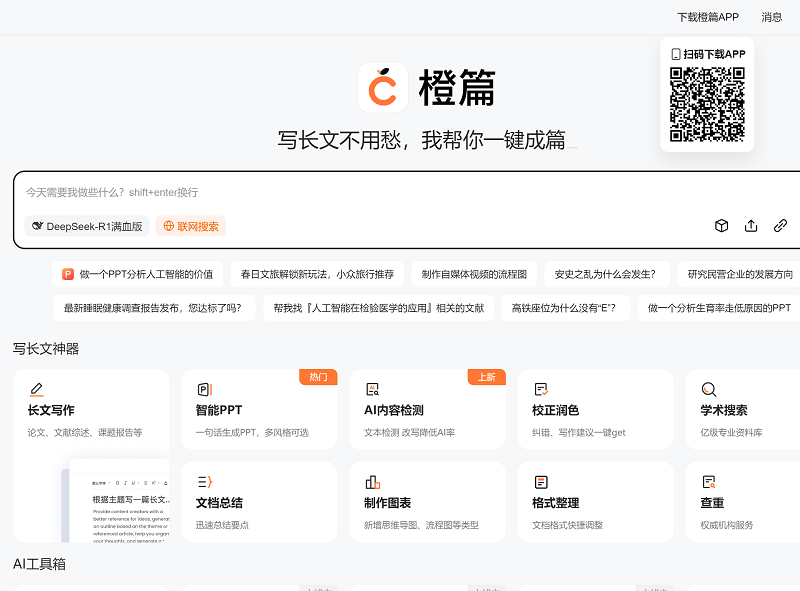Click the bar chart icon on 制作图表 card

point(372,482)
